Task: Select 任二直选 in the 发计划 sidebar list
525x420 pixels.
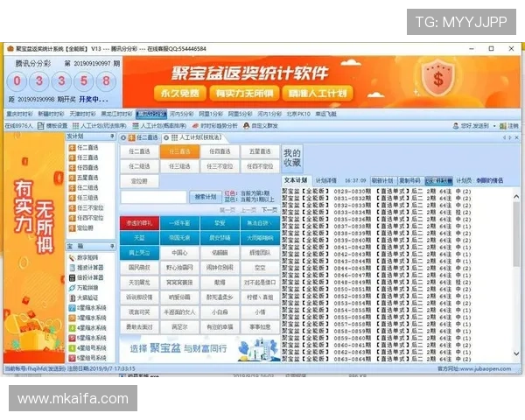Action: tap(84, 147)
